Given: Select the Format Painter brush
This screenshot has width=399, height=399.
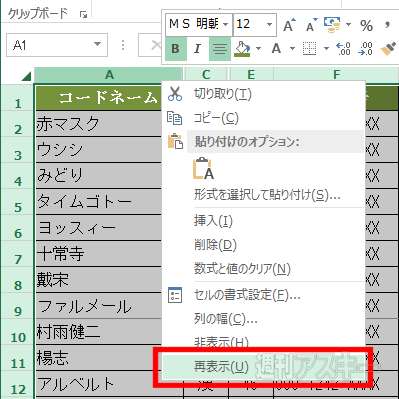Looking at the screenshot, I should pyautogui.click(x=388, y=49).
